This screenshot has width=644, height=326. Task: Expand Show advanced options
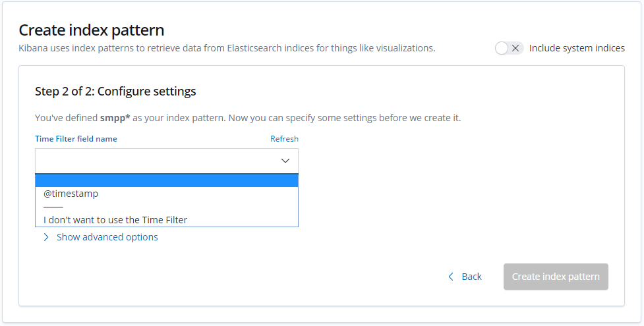coord(107,237)
